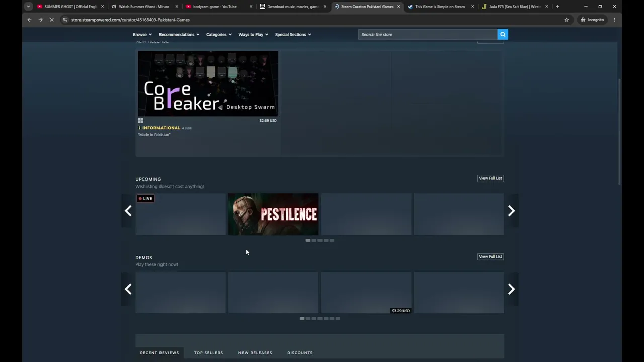Click the "Made in Pakistan" review text
The image size is (644, 362).
[x=154, y=135]
